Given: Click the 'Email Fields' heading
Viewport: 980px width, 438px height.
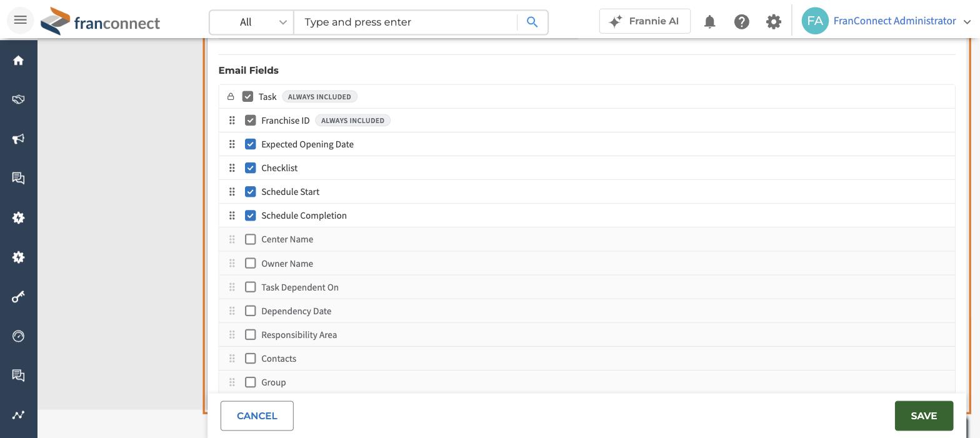Looking at the screenshot, I should tap(249, 71).
